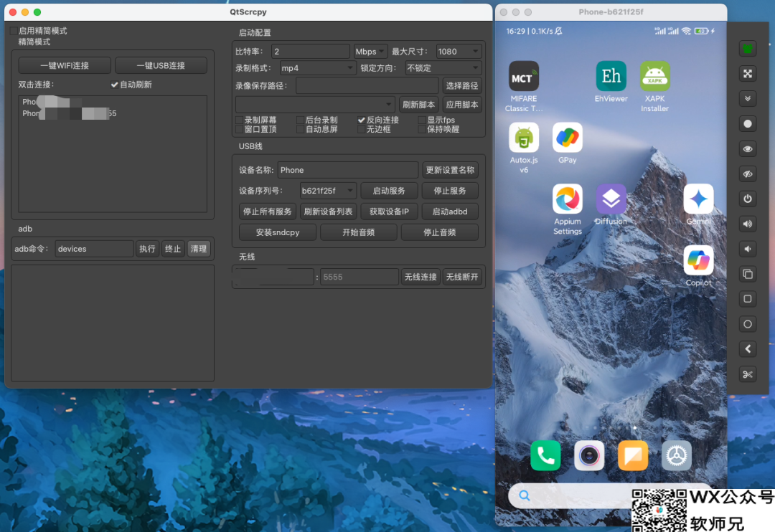
Task: Click the 录像保存路径 input field
Action: [x=367, y=86]
